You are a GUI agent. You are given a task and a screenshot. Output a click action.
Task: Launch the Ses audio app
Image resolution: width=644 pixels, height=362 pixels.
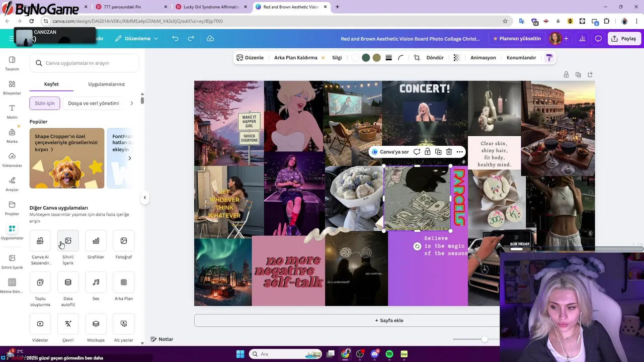pyautogui.click(x=96, y=283)
